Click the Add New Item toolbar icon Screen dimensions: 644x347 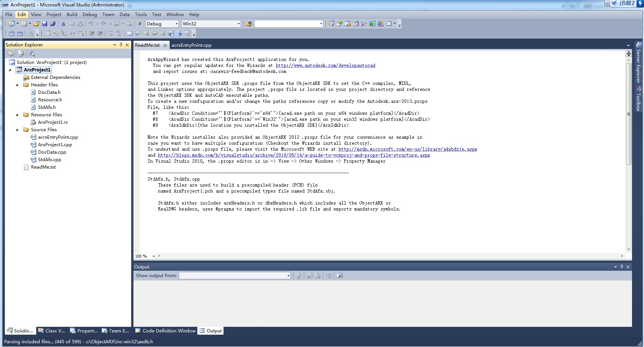point(24,24)
